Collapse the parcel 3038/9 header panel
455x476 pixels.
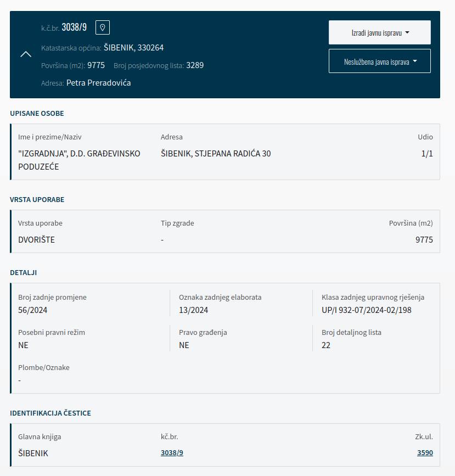26,54
